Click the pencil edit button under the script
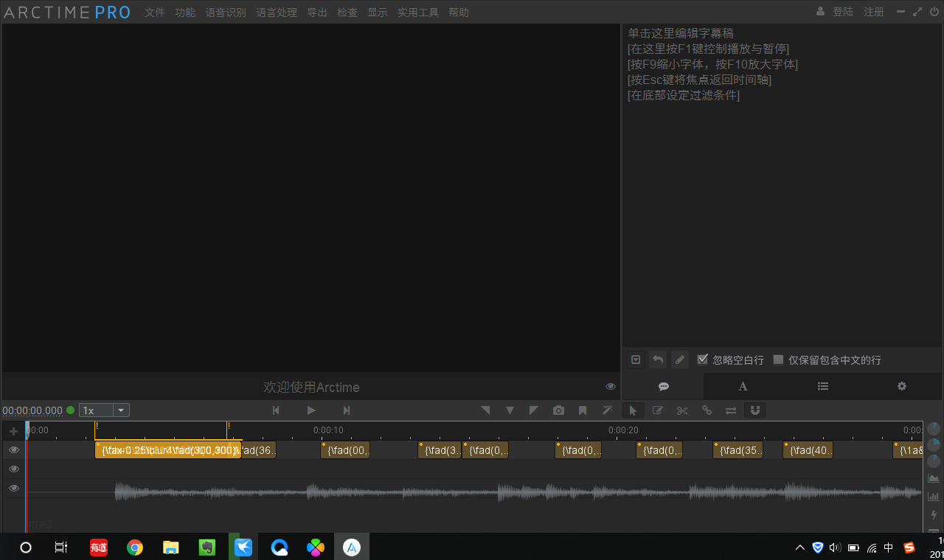944x560 pixels. pos(680,360)
